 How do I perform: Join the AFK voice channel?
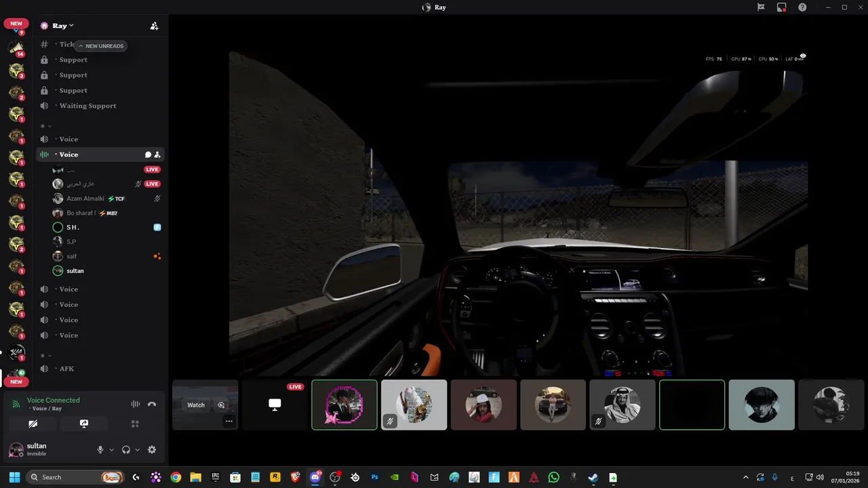pyautogui.click(x=100, y=369)
